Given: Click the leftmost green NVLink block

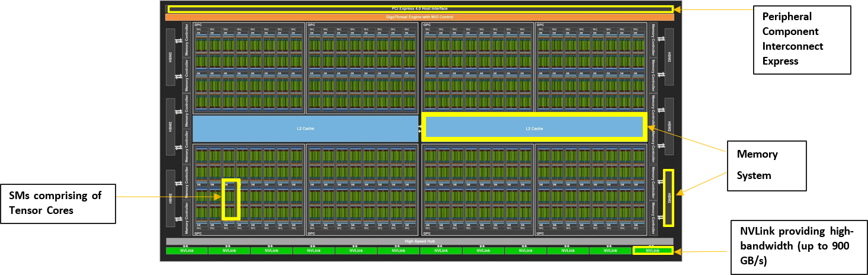Looking at the screenshot, I should 187,251.
